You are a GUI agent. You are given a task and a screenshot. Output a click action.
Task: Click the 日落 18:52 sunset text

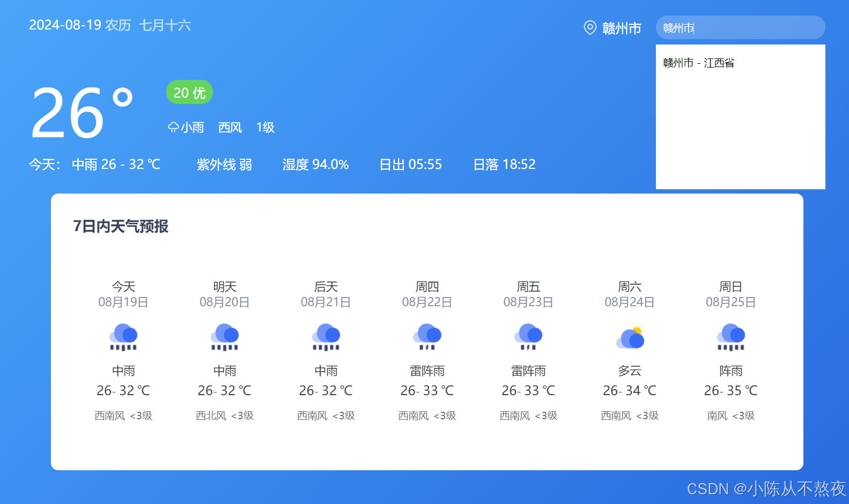(505, 165)
